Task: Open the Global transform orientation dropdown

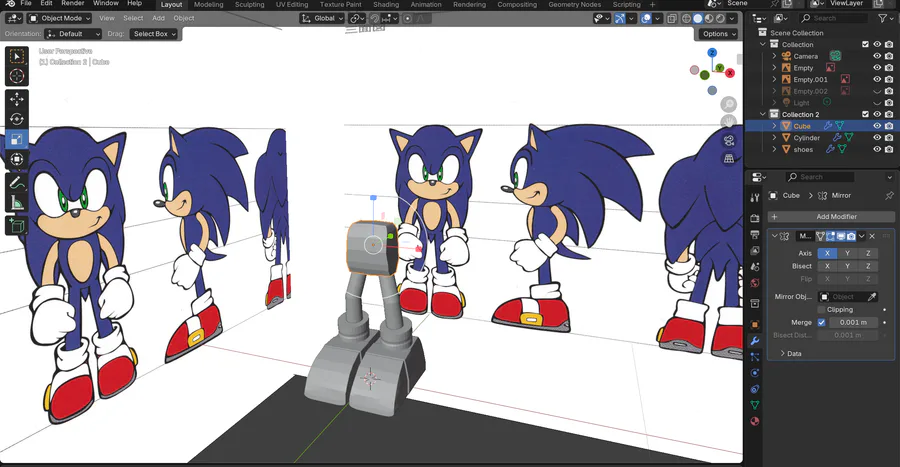Action: 323,18
